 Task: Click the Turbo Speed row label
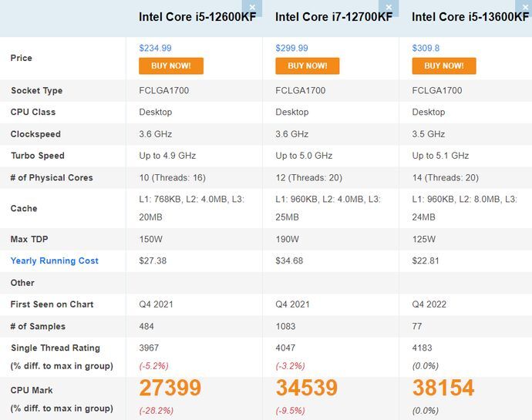point(38,156)
